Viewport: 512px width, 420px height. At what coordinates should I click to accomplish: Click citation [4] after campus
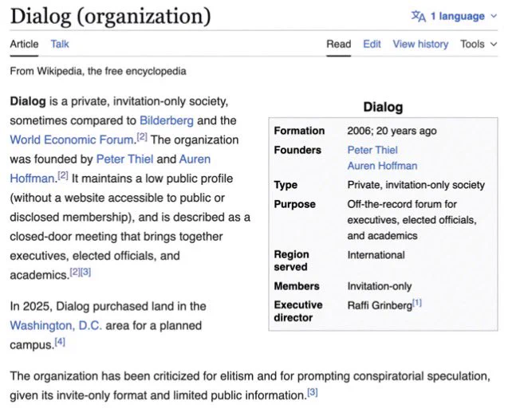tap(60, 342)
